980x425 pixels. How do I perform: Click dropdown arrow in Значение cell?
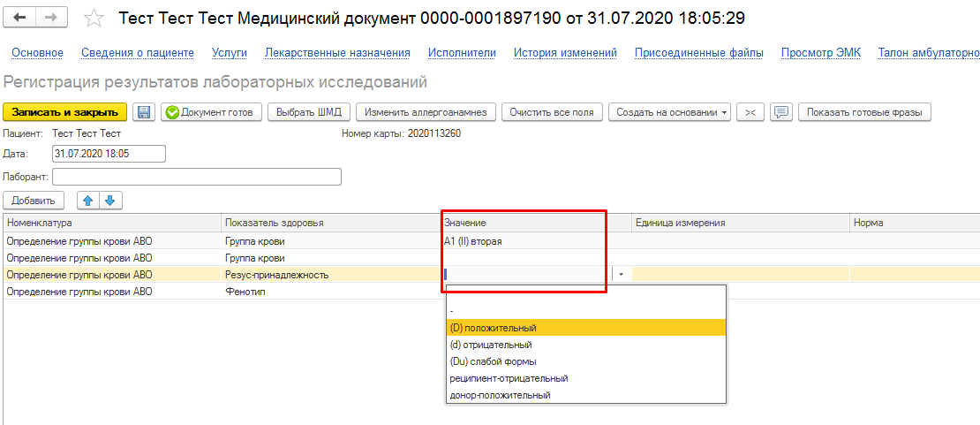click(621, 275)
